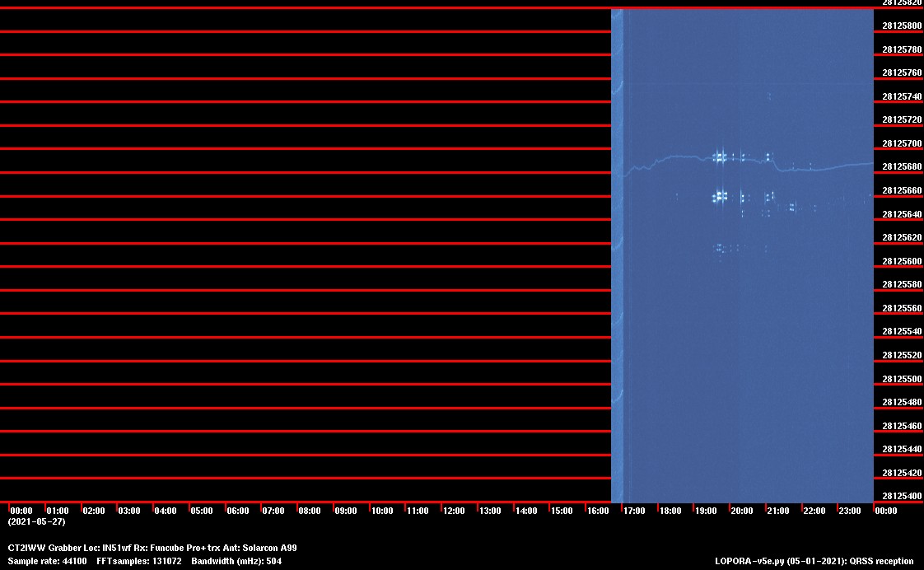Select the 03:00 time axis label
This screenshot has width=924, height=570.
tap(129, 511)
